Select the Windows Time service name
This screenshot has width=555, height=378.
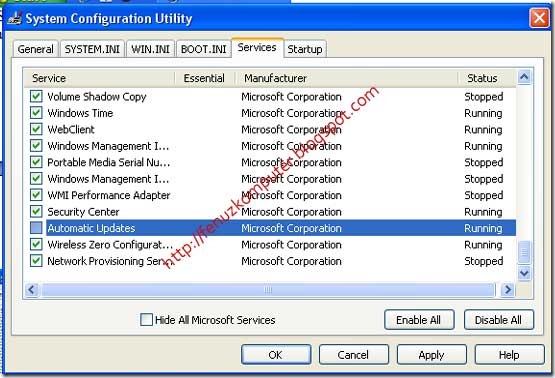click(x=80, y=113)
